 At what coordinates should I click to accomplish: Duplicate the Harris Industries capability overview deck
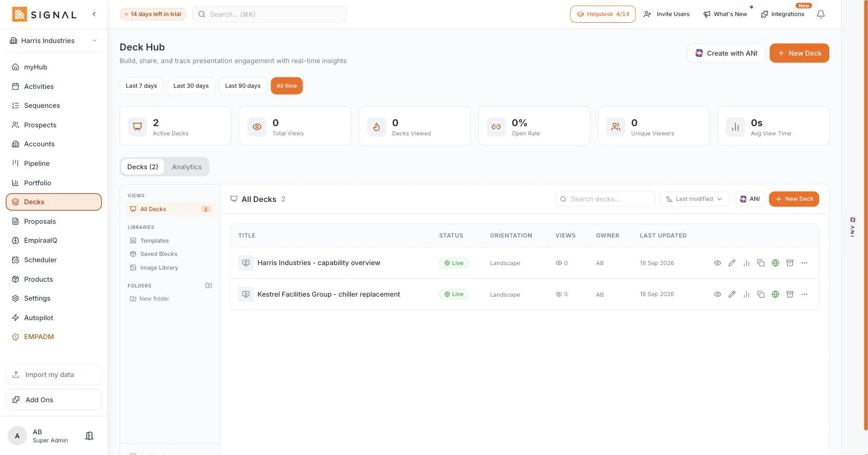pos(761,263)
